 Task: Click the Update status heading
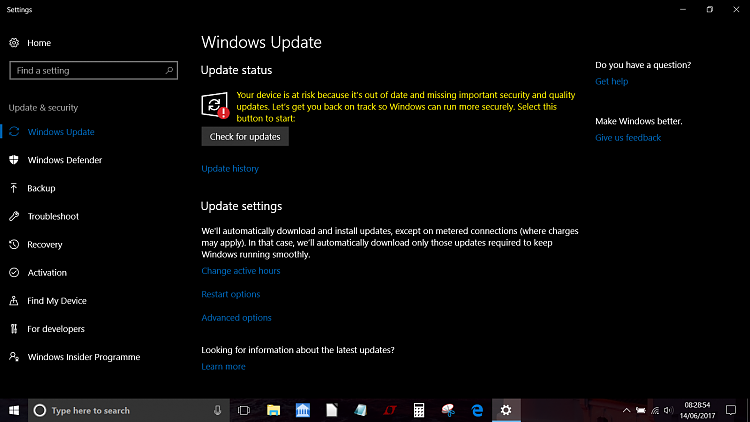click(x=236, y=70)
